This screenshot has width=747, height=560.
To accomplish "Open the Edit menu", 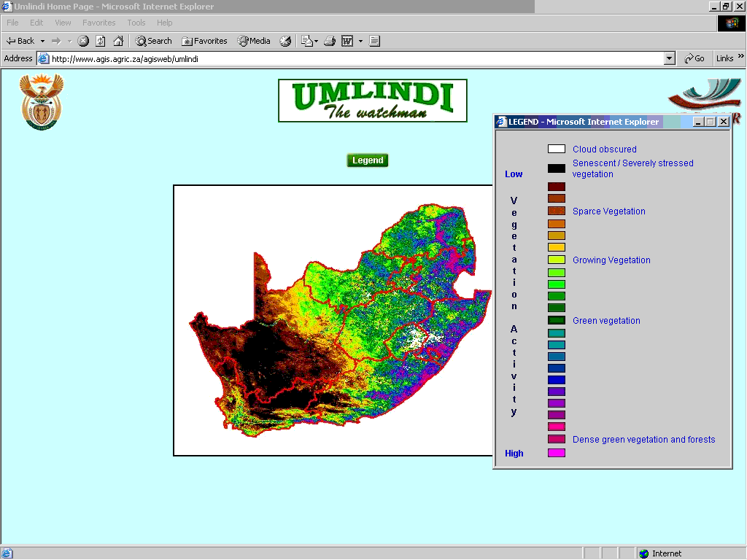I will [36, 23].
